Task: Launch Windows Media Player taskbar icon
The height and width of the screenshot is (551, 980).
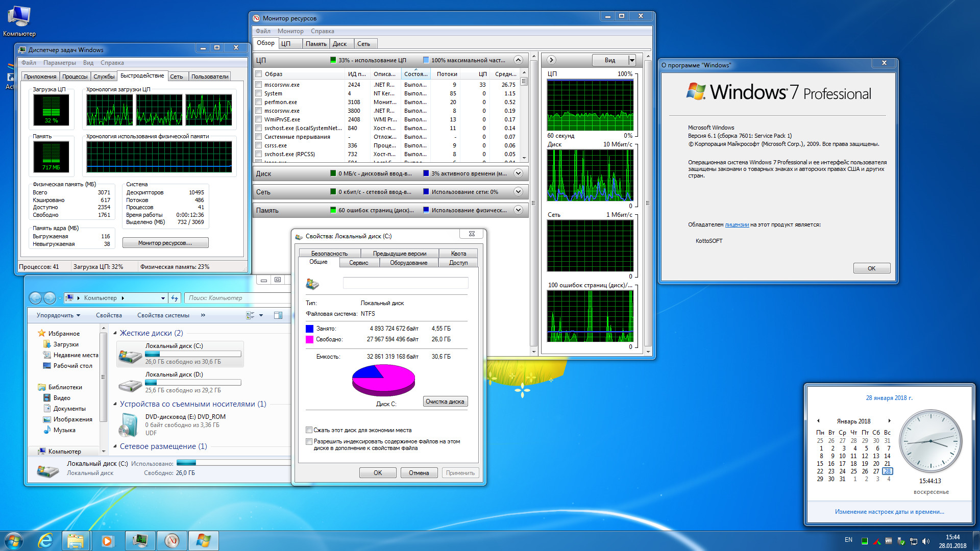Action: pos(107,541)
